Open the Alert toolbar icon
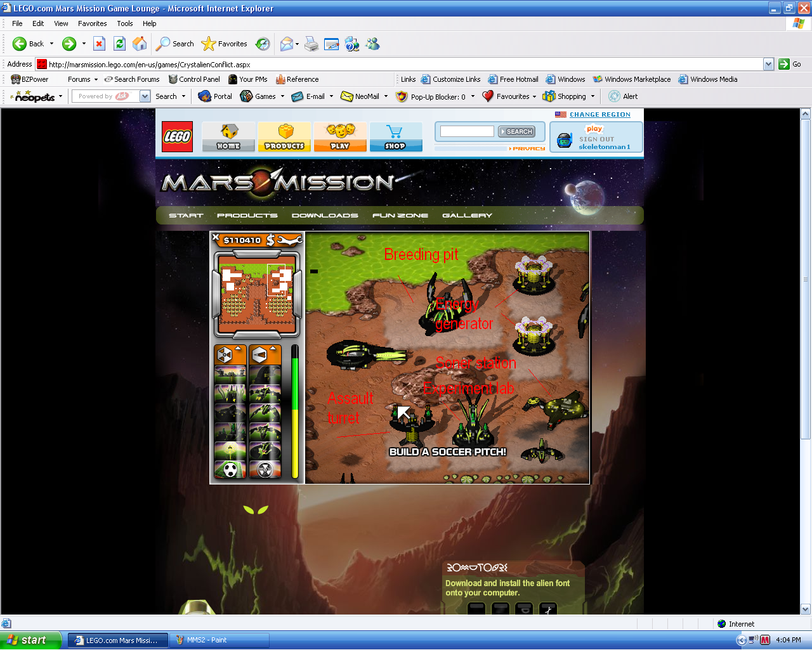812x650 pixels. coord(623,96)
